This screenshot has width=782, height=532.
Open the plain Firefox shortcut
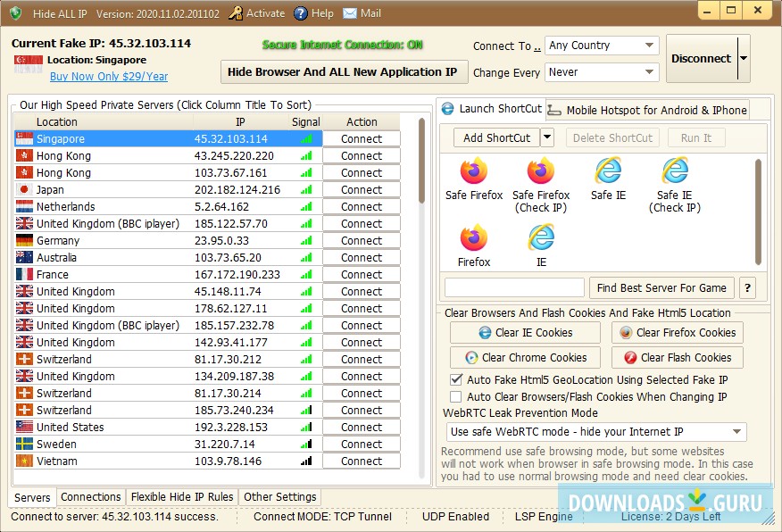[x=473, y=241]
